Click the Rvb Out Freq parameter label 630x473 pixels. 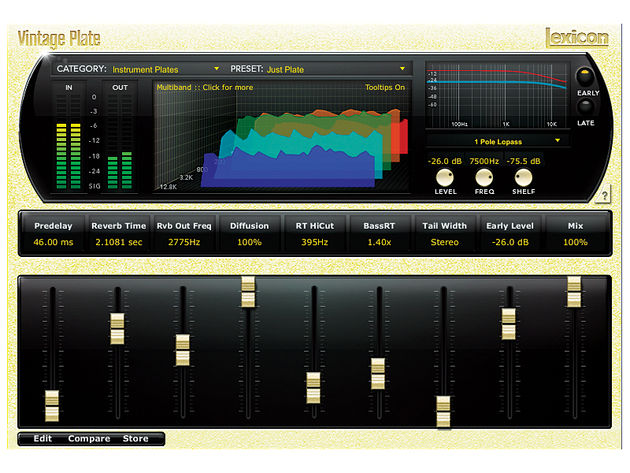184,226
